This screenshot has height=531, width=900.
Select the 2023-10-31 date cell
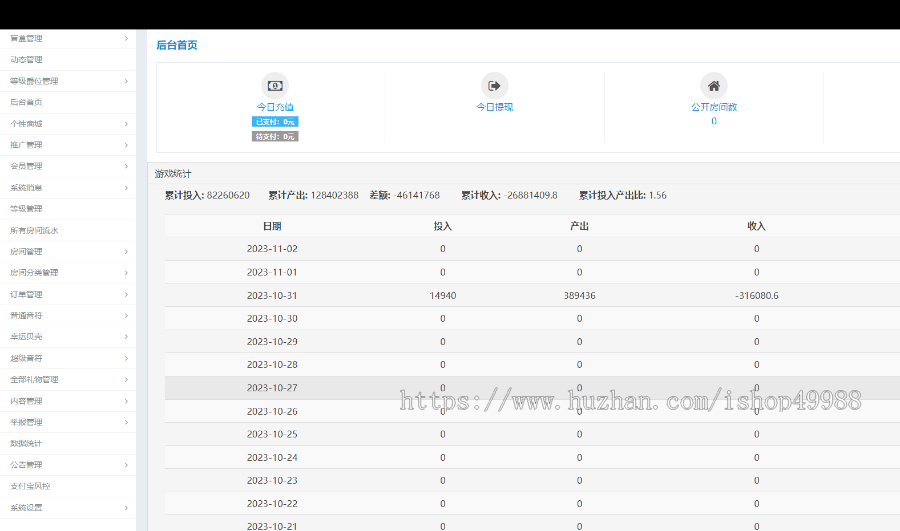click(272, 296)
